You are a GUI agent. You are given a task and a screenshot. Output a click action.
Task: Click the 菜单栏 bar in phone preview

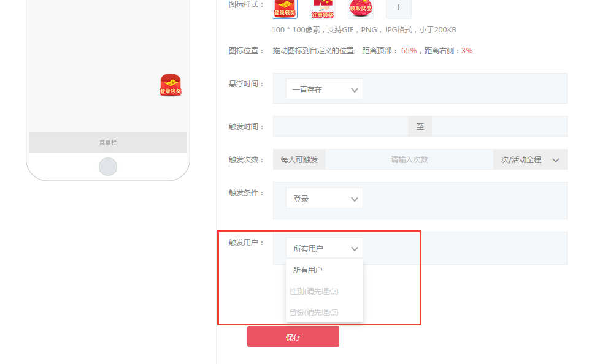(x=107, y=142)
